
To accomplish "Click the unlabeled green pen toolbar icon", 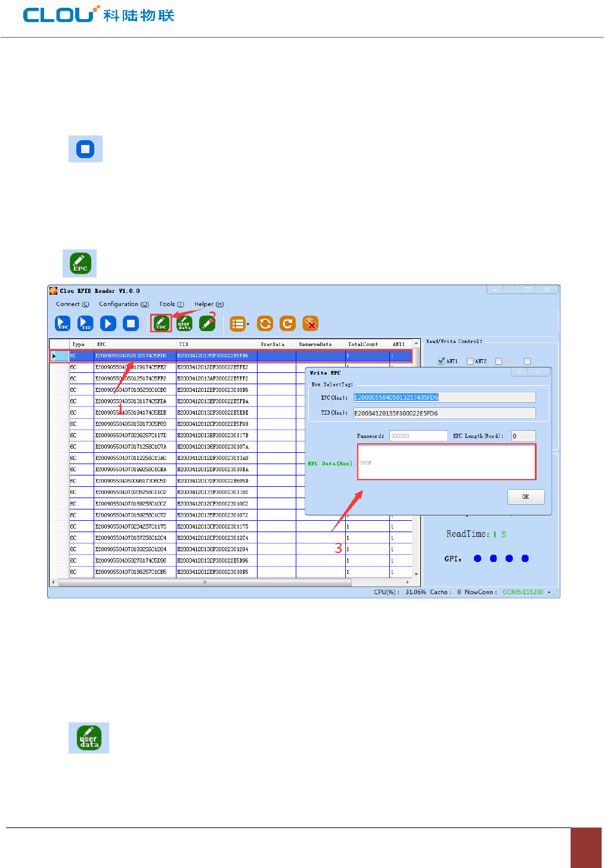I will 207,323.
